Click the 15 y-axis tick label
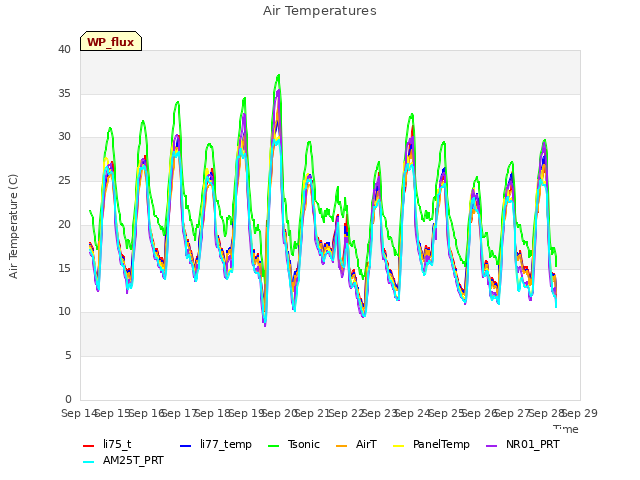The width and height of the screenshot is (640, 480). (64, 268)
